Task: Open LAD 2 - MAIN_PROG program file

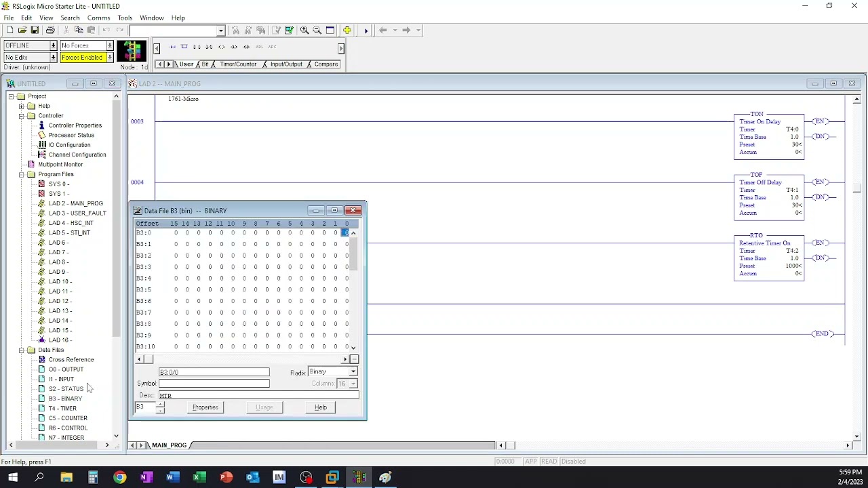Action: point(75,203)
